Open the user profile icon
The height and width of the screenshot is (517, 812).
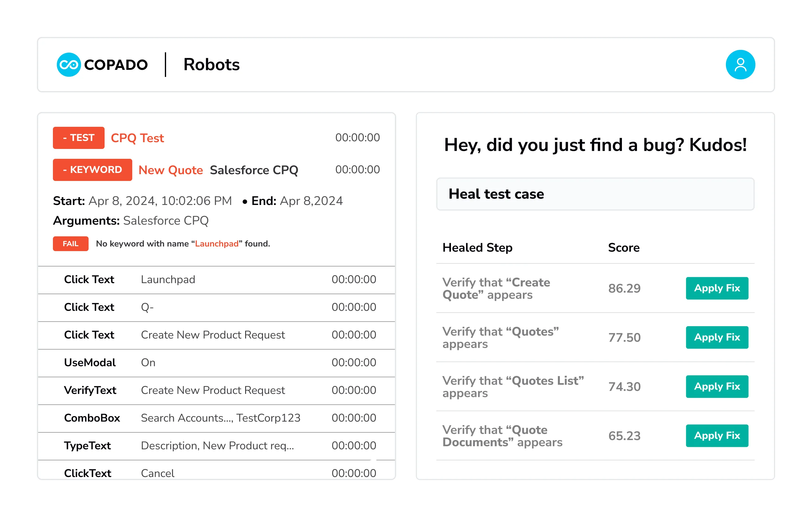tap(741, 64)
